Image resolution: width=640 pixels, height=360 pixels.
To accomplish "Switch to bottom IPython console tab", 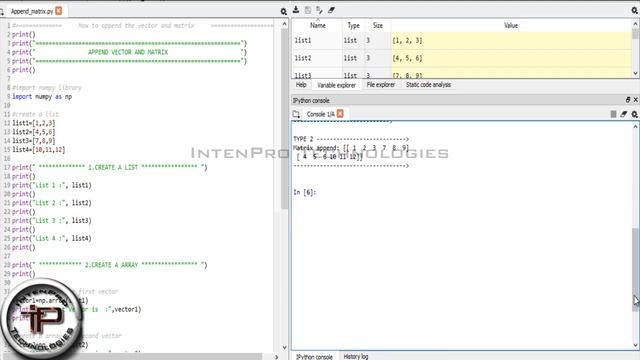I will [314, 356].
